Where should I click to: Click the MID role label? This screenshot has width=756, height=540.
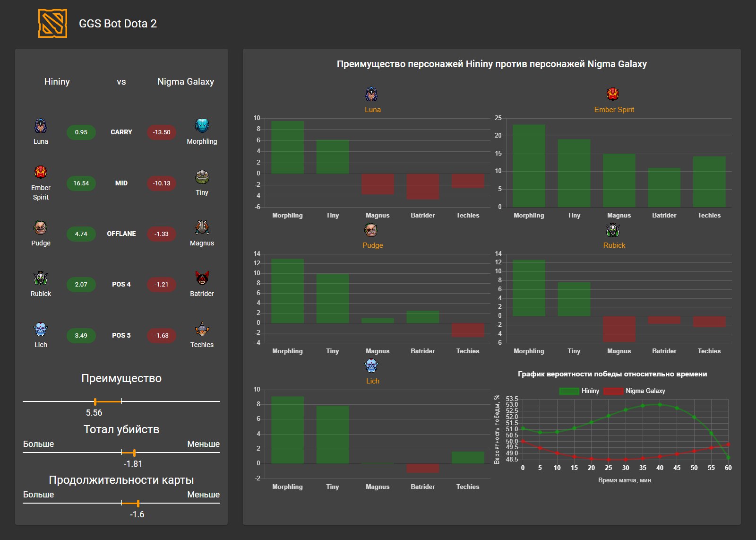(x=121, y=183)
